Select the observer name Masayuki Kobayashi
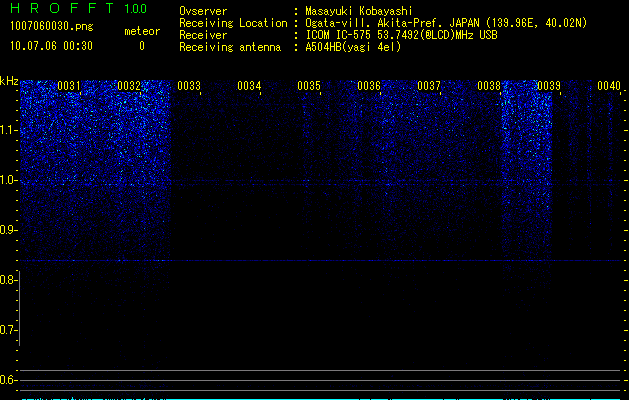 pos(359,11)
